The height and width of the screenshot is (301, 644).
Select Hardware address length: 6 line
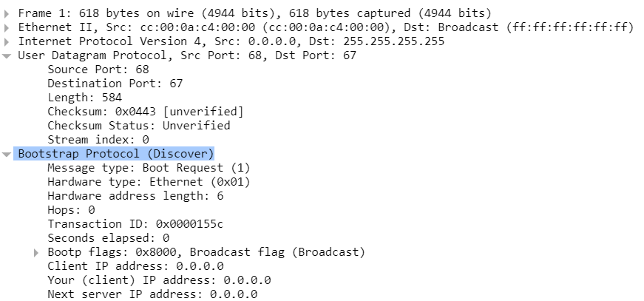[x=135, y=196]
